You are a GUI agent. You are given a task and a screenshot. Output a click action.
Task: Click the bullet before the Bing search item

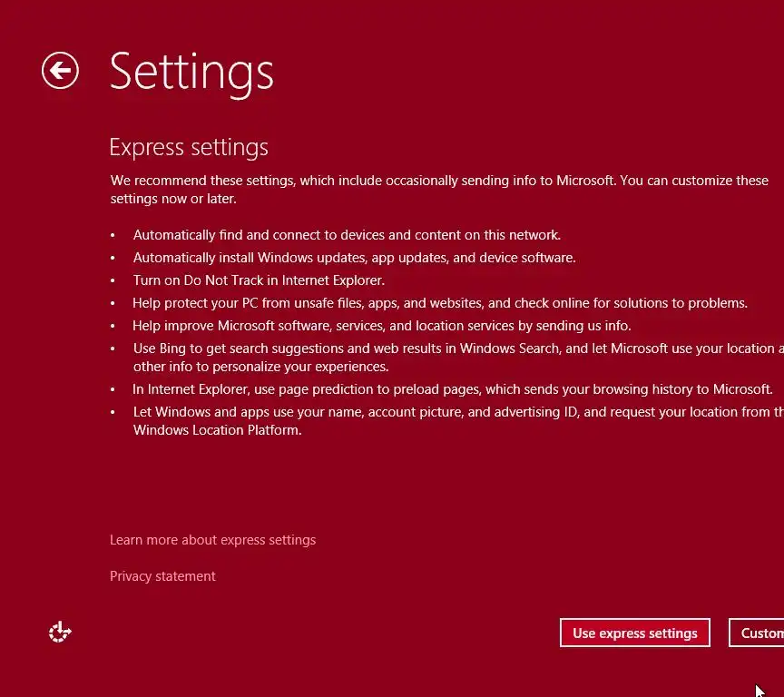click(x=113, y=349)
